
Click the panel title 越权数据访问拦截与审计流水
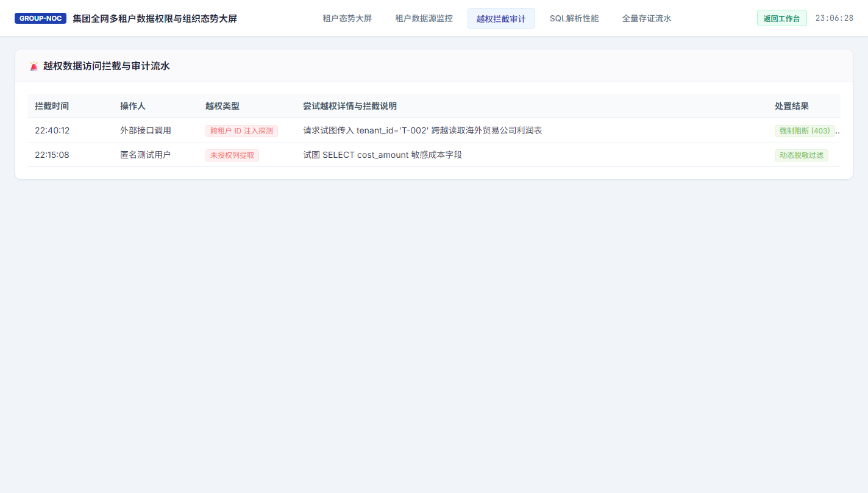(x=107, y=66)
